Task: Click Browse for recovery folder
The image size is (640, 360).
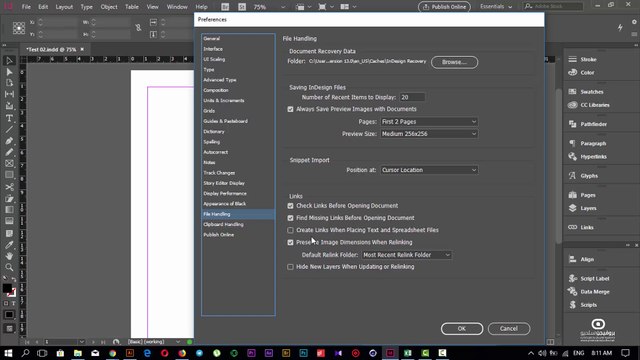Action: point(454,62)
